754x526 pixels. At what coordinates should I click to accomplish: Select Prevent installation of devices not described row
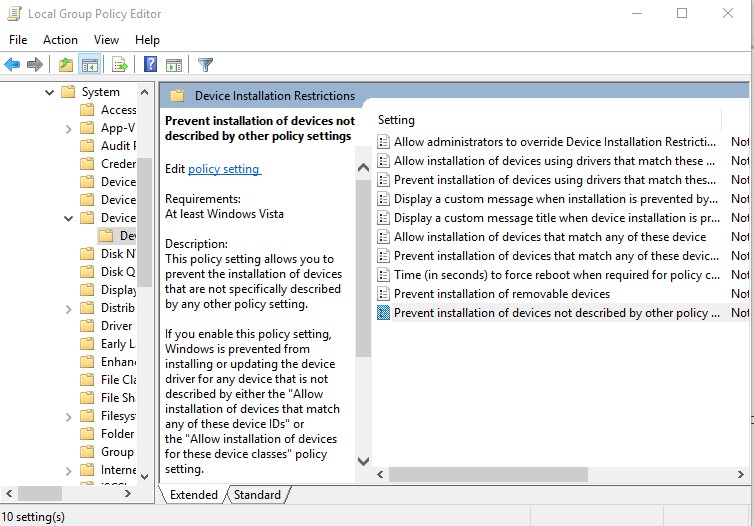[x=557, y=313]
